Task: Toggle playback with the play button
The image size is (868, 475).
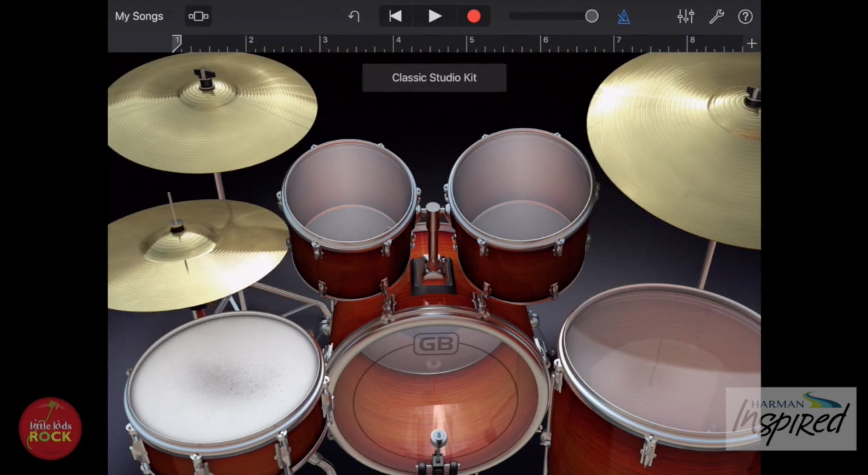Action: (x=434, y=16)
